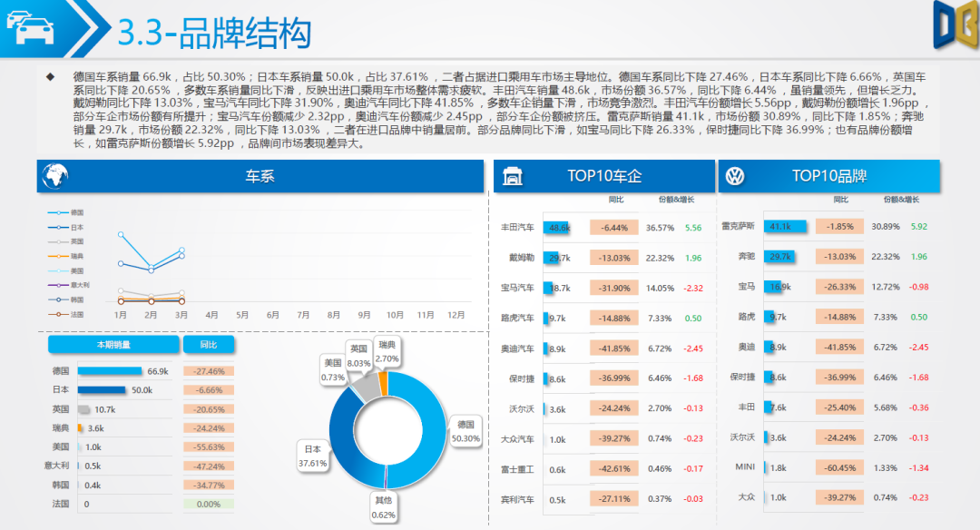
Task: Click the -47.24% 同比 cell for 意大利
Action: [209, 466]
